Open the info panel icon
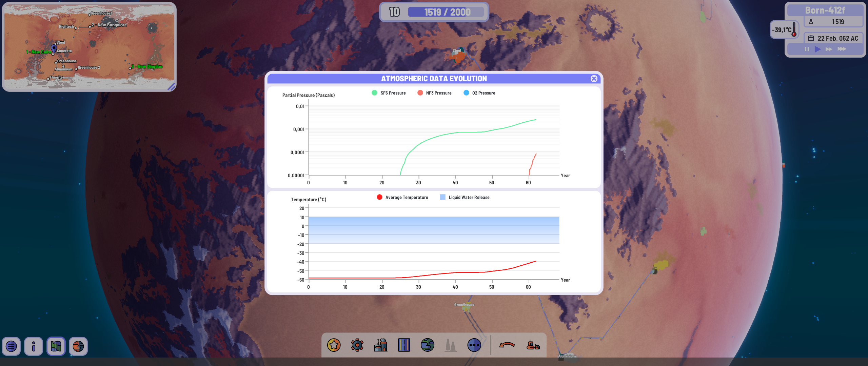Viewport: 868px width, 366px height. click(34, 346)
